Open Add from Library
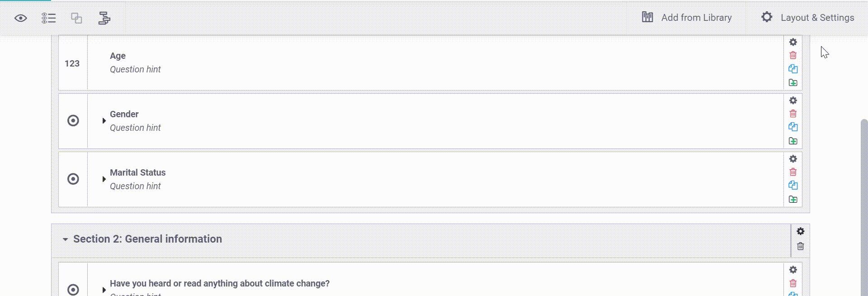This screenshot has width=868, height=296. 687,18
